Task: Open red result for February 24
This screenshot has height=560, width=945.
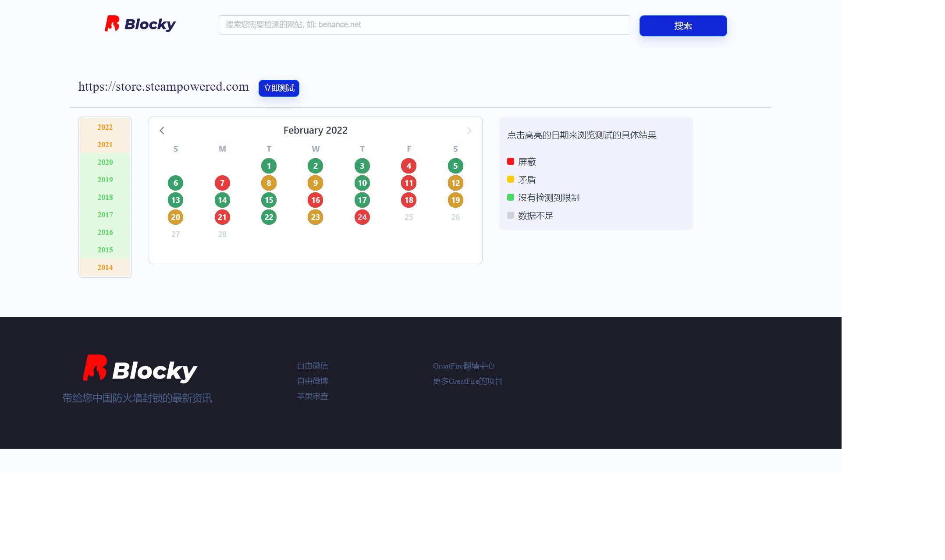Action: point(362,217)
